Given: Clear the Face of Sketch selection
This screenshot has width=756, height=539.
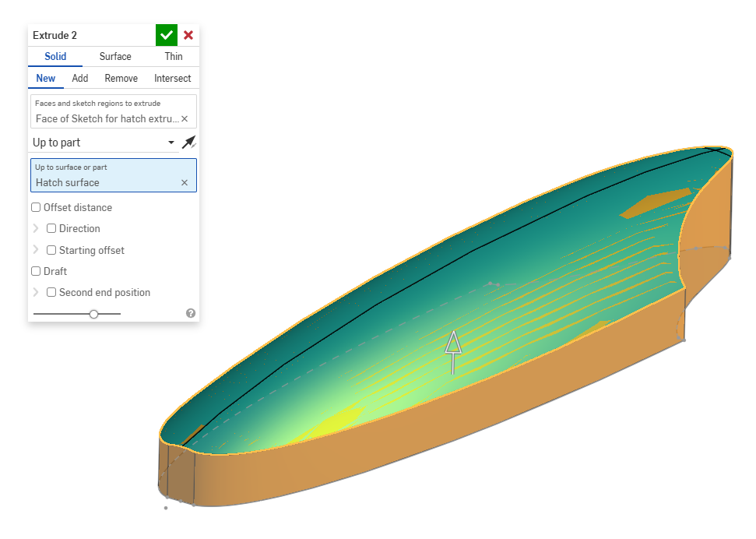Looking at the screenshot, I should coord(185,118).
